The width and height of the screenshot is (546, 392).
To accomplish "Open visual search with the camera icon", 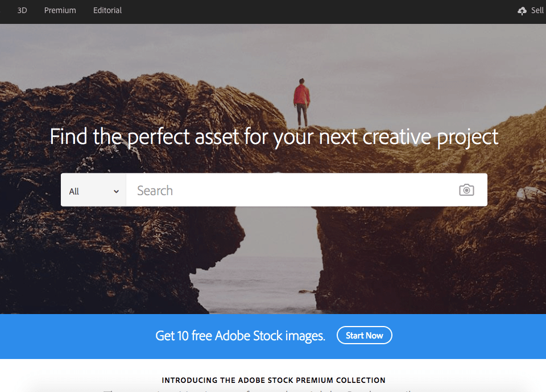I will coord(466,190).
